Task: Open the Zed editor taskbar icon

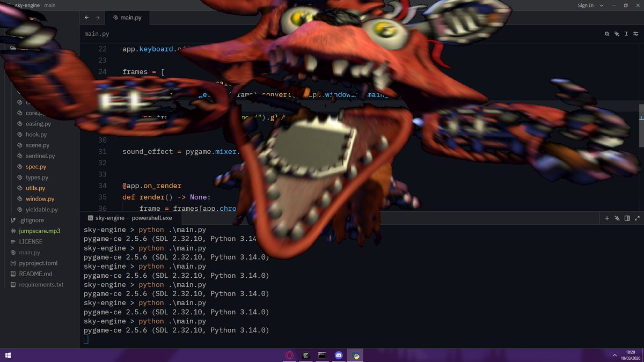Action: pyautogui.click(x=306, y=355)
